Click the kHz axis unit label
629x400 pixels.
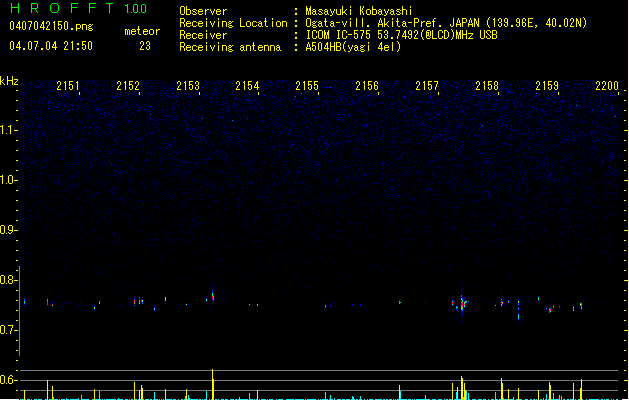[9, 81]
